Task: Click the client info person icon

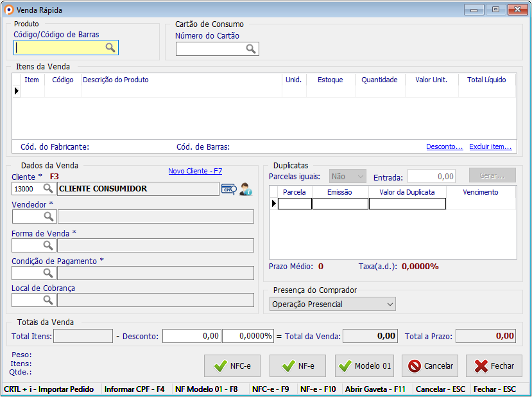Action: click(x=246, y=190)
